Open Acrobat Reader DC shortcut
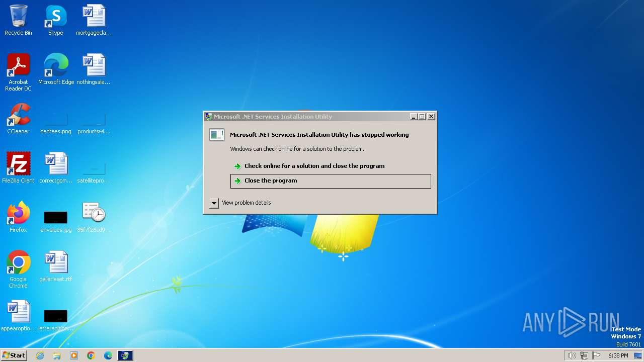The height and width of the screenshot is (362, 644). [18, 72]
